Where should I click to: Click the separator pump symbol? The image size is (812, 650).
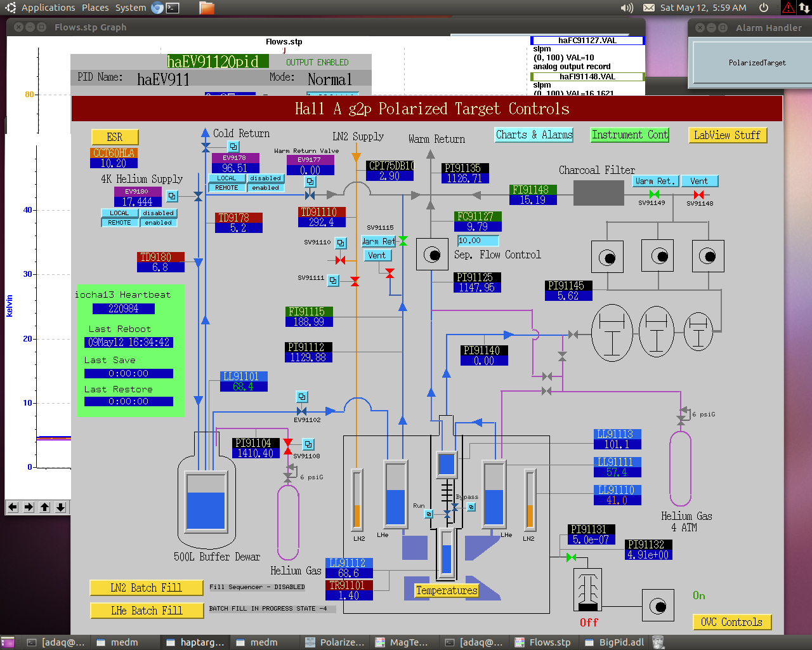click(x=432, y=255)
